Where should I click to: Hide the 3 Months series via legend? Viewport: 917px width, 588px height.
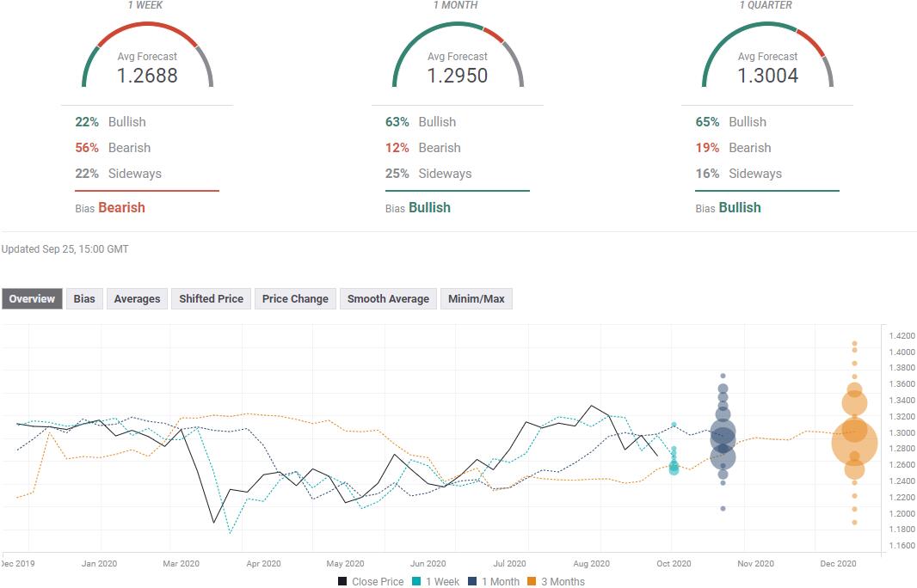(555, 582)
